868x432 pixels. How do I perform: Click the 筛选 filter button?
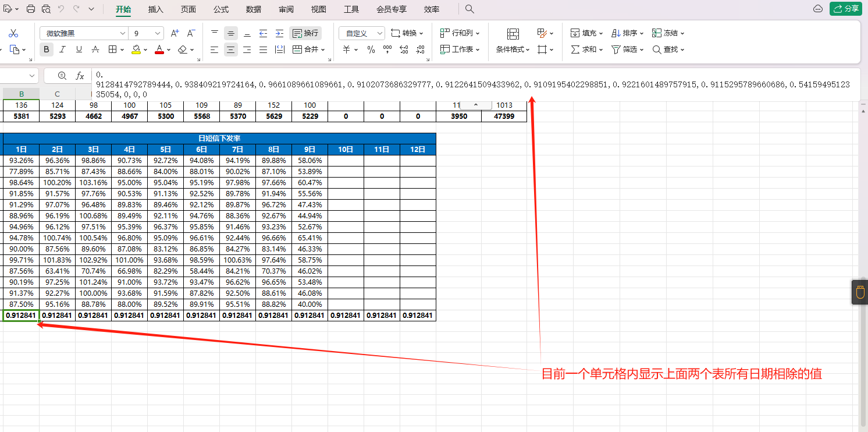pyautogui.click(x=627, y=49)
